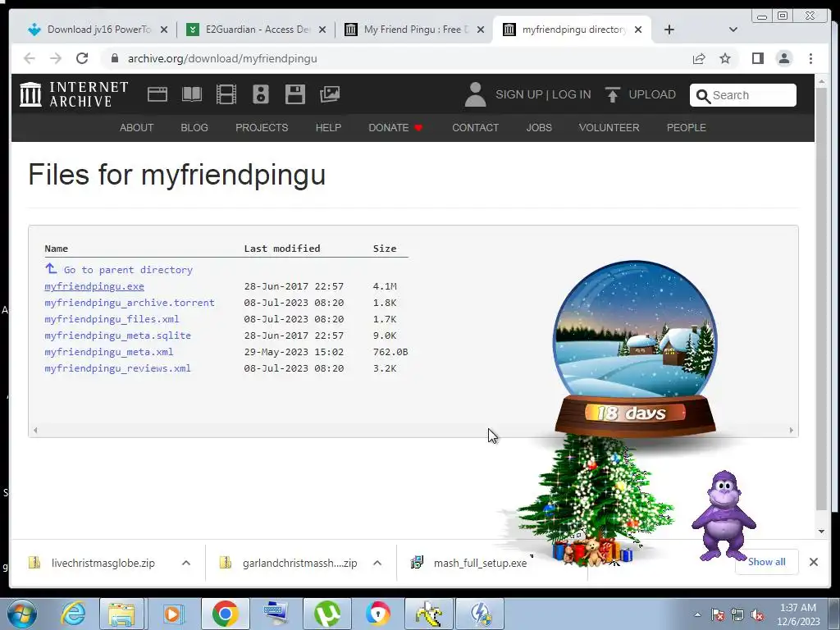Switch to E2Guardian Access Denied tab

257,30
